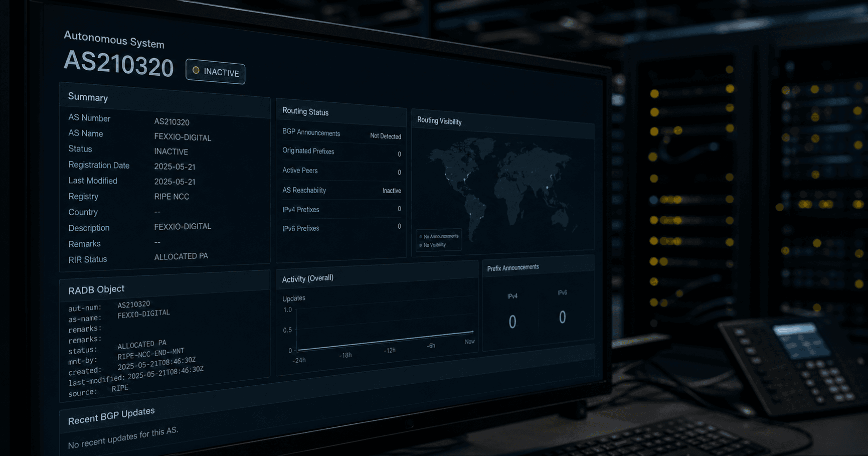Click the Remarks label in Summary
The width and height of the screenshot is (868, 456).
tap(84, 244)
